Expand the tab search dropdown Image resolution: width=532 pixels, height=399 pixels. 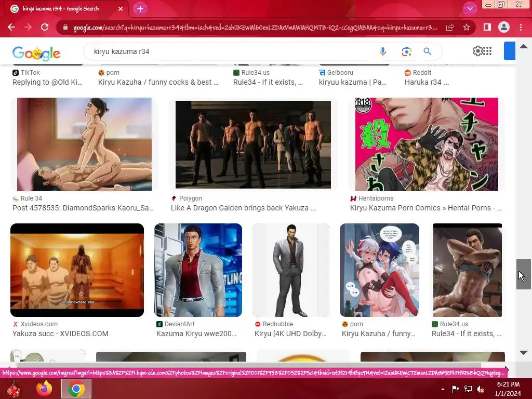pyautogui.click(x=470, y=9)
